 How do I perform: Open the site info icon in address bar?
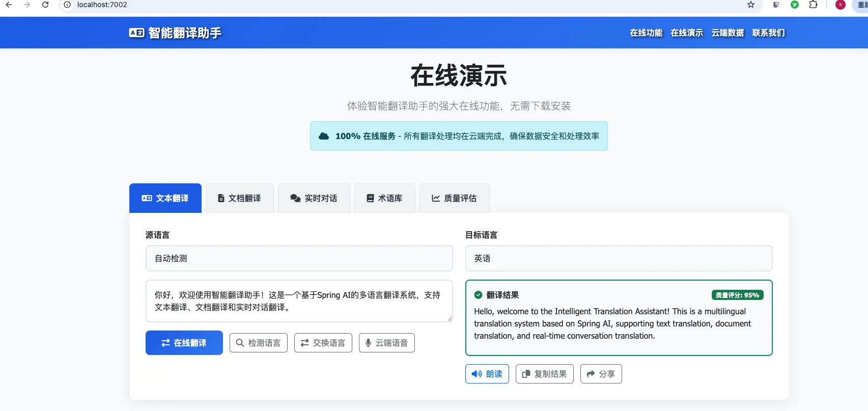pyautogui.click(x=67, y=5)
